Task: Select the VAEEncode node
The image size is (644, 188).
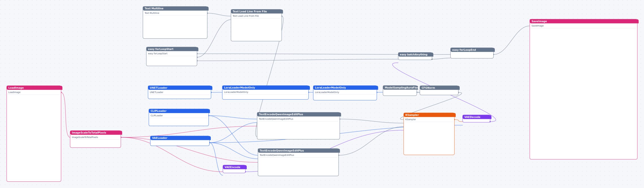Action: 235,169
